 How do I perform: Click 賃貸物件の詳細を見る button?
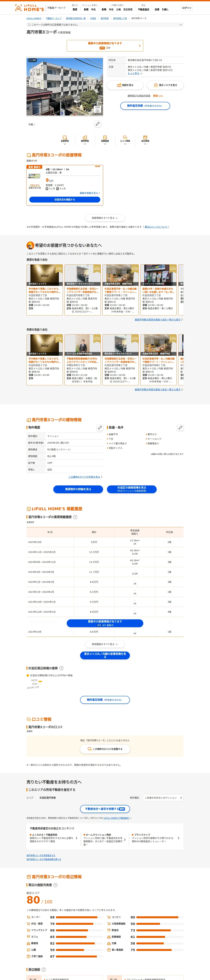[x=78, y=489]
